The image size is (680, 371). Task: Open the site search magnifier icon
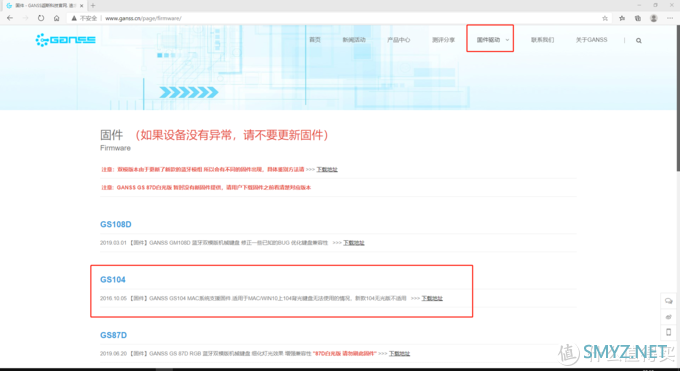click(x=639, y=40)
